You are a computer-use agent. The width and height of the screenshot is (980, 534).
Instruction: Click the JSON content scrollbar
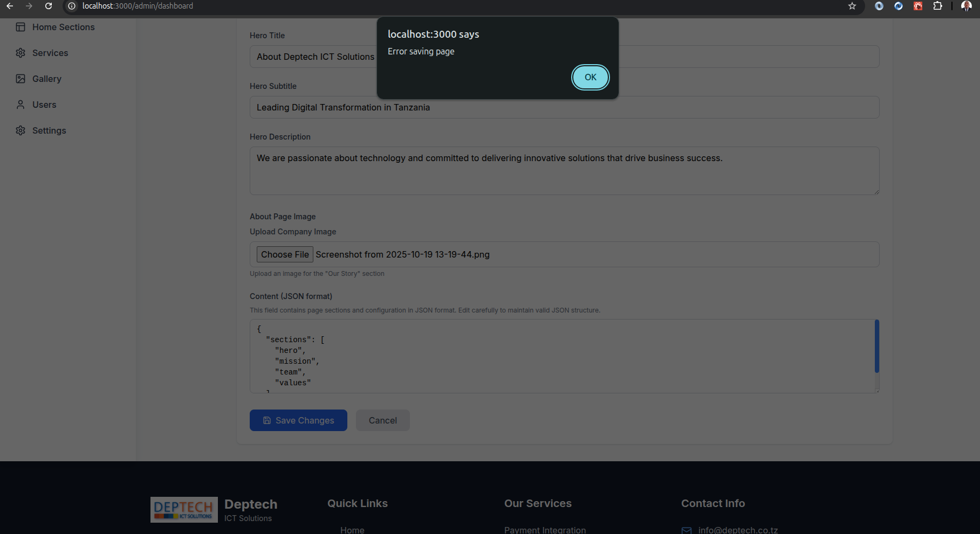[876, 346]
